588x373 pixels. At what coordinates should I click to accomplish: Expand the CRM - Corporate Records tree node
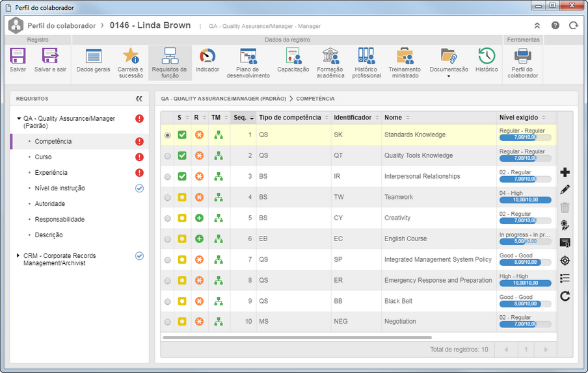18,255
